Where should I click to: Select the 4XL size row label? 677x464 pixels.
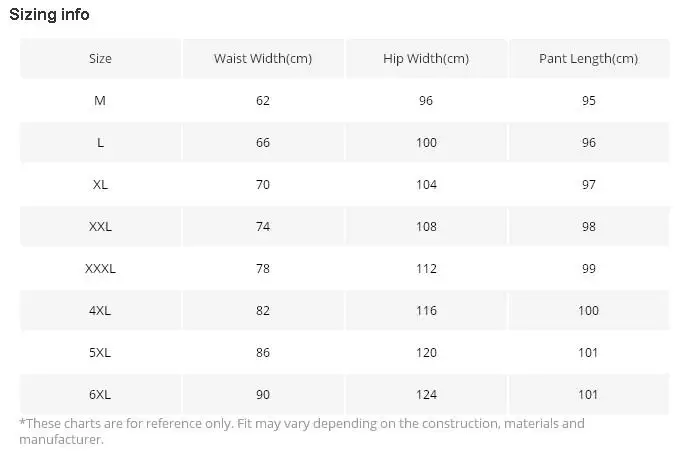pyautogui.click(x=100, y=310)
